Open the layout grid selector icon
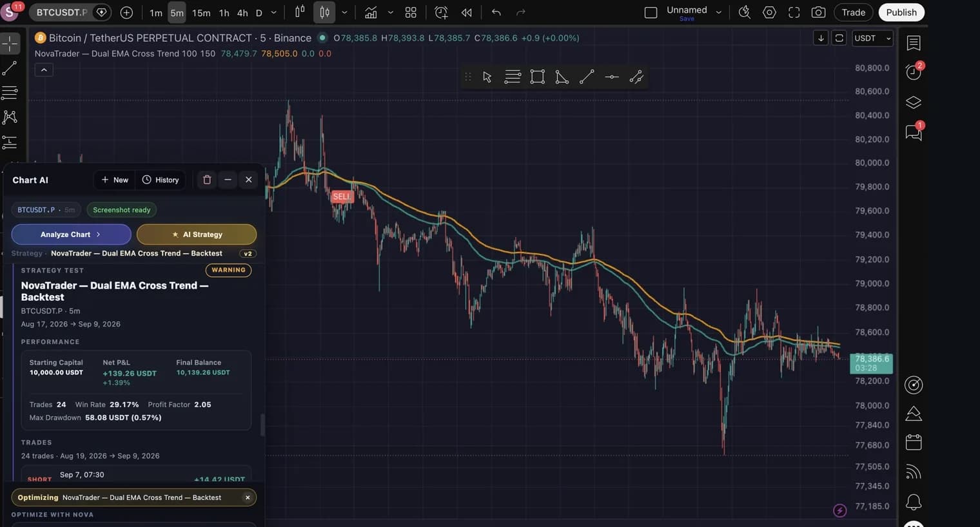 [x=411, y=12]
